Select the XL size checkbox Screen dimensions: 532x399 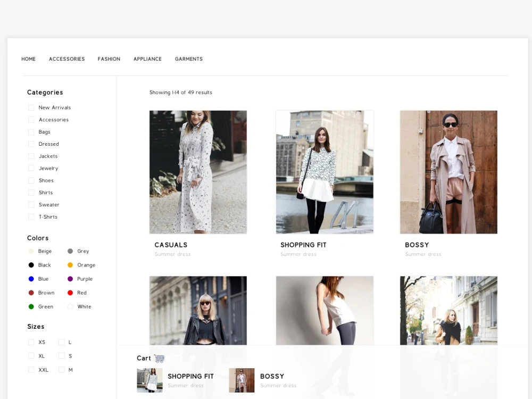pyautogui.click(x=31, y=356)
